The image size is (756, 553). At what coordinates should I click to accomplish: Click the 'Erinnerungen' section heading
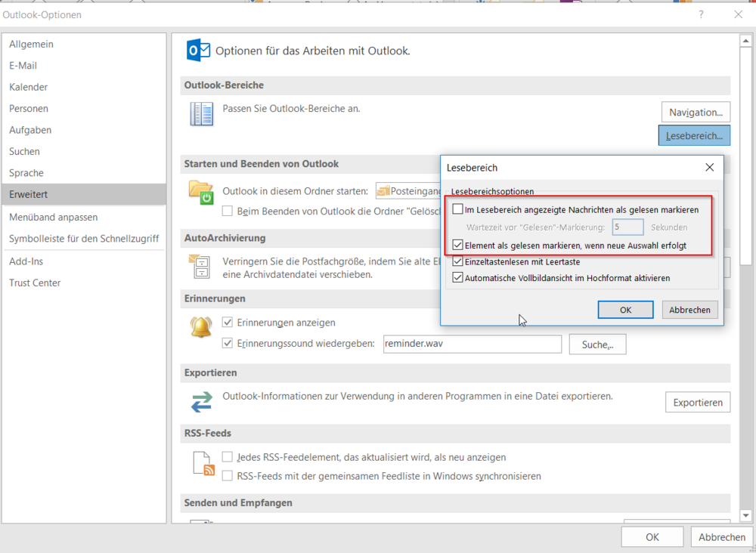(x=215, y=298)
